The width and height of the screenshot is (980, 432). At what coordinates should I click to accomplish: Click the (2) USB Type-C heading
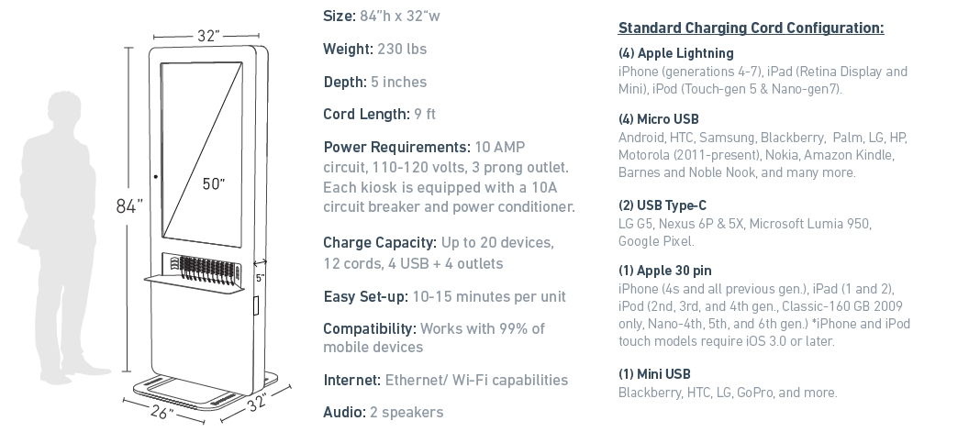[662, 205]
